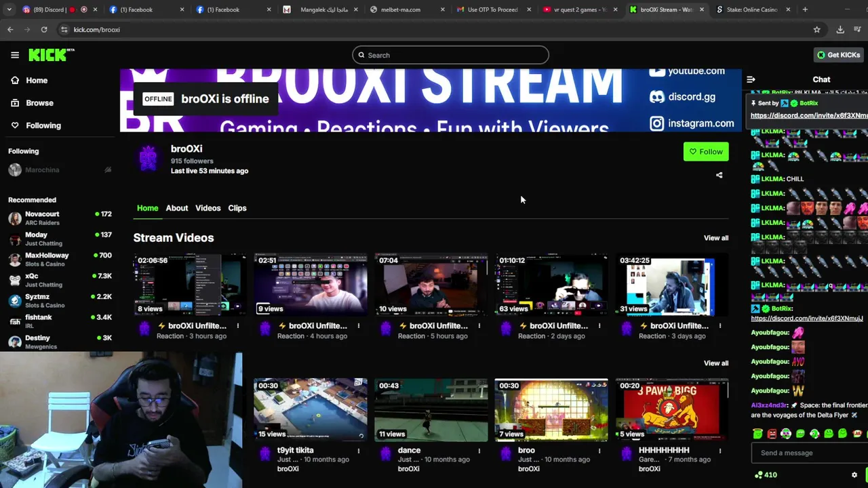
Task: Click the Home sidebar icon
Action: pyautogui.click(x=15, y=80)
